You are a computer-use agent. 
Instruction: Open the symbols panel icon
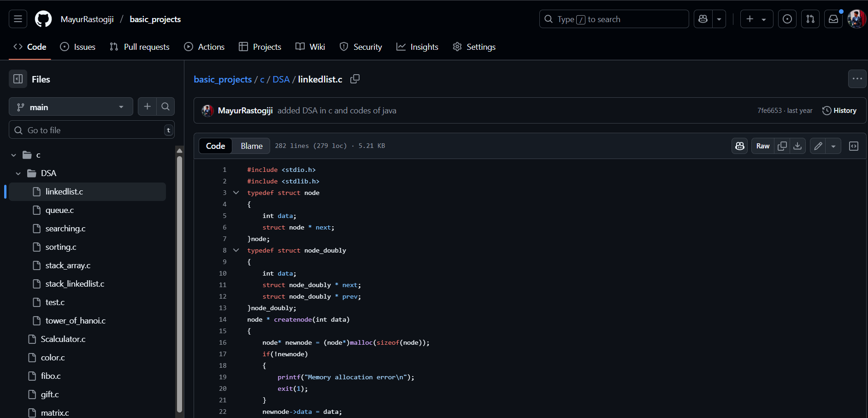coord(854,146)
